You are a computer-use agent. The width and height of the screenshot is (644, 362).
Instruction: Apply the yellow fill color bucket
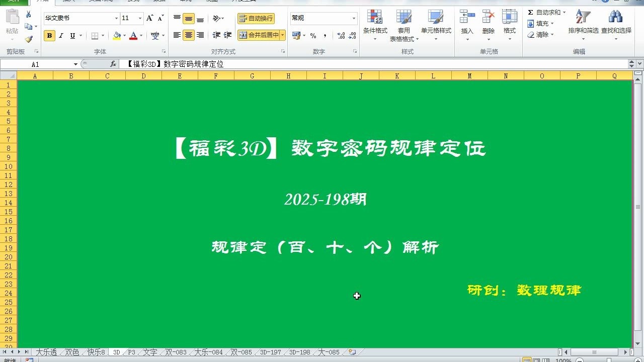(117, 36)
